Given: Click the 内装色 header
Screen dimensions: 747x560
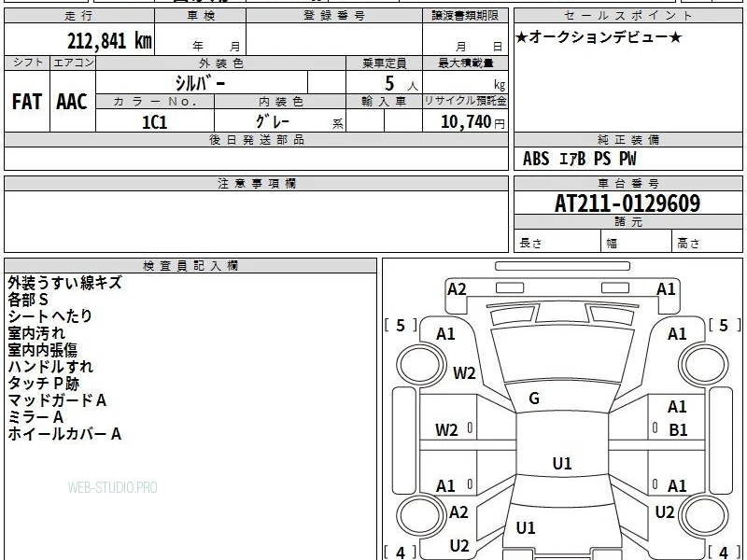Looking at the screenshot, I should (280, 102).
